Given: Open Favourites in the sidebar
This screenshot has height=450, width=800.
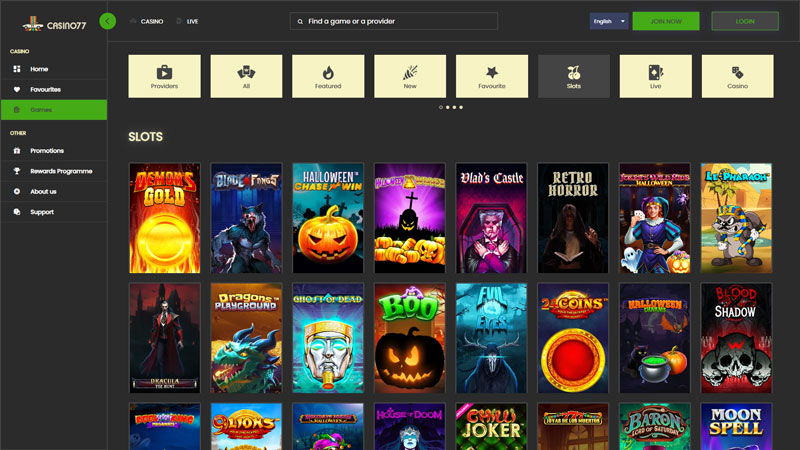Looking at the screenshot, I should tap(54, 89).
